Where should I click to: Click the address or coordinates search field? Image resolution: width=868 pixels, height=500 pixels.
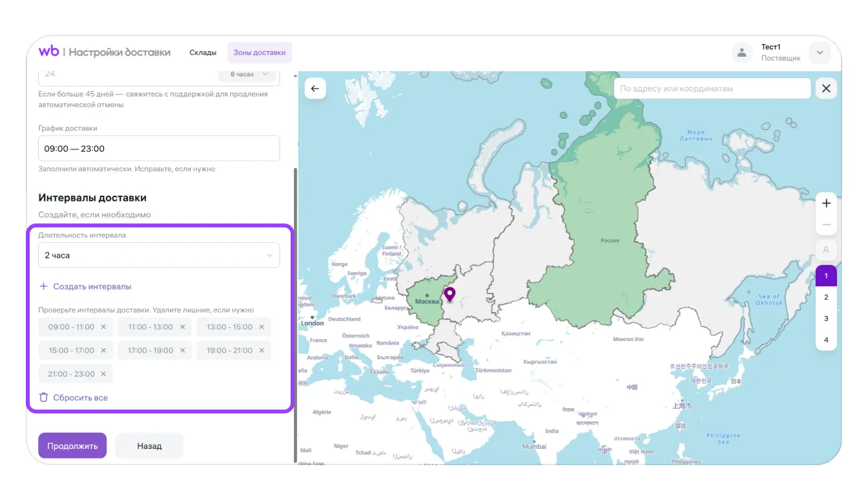coord(712,89)
